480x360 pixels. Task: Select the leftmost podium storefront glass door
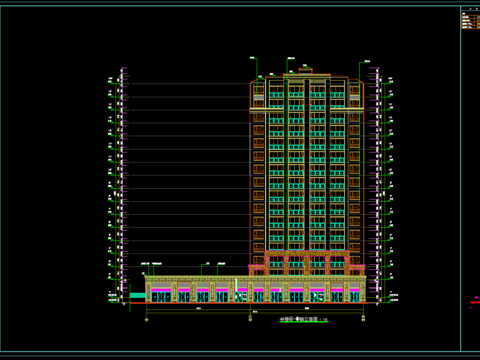pyautogui.click(x=161, y=297)
